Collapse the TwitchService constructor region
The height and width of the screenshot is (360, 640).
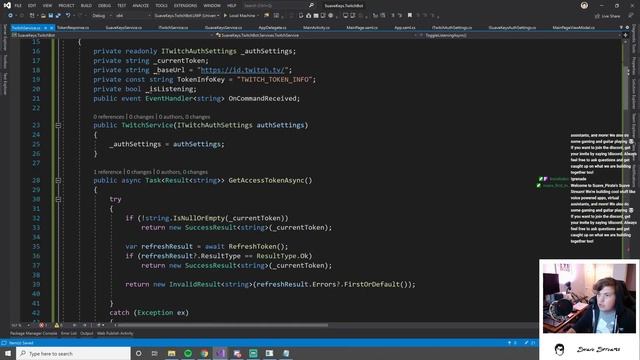pos(58,125)
